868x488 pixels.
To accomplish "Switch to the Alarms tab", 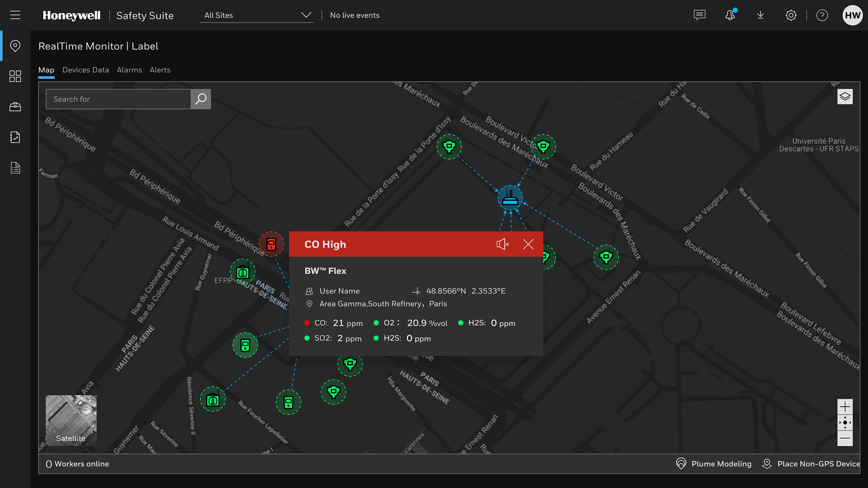I will (129, 70).
